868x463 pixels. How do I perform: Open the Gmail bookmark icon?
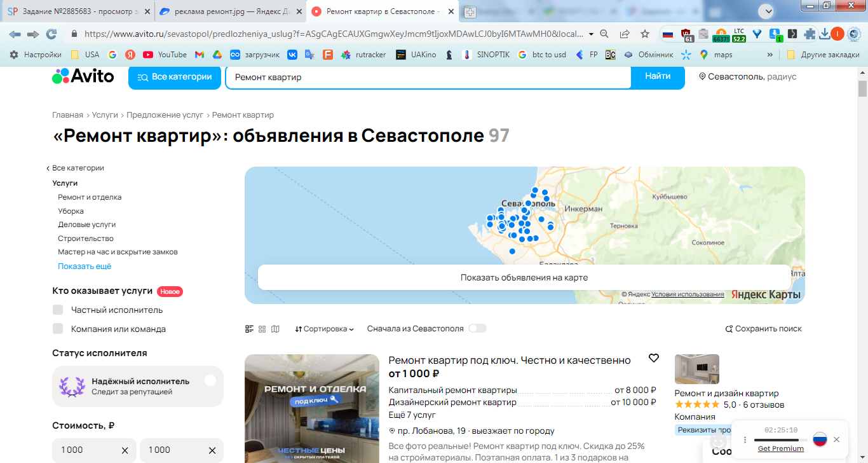coord(200,55)
